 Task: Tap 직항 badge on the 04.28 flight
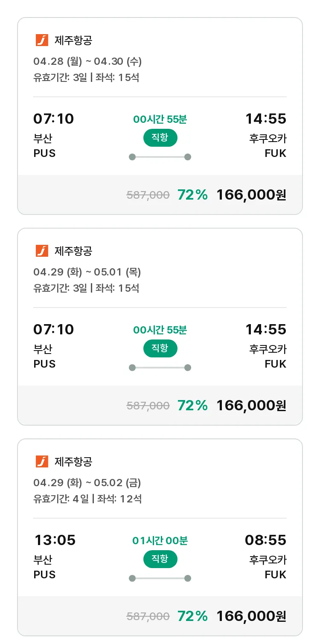coord(160,138)
